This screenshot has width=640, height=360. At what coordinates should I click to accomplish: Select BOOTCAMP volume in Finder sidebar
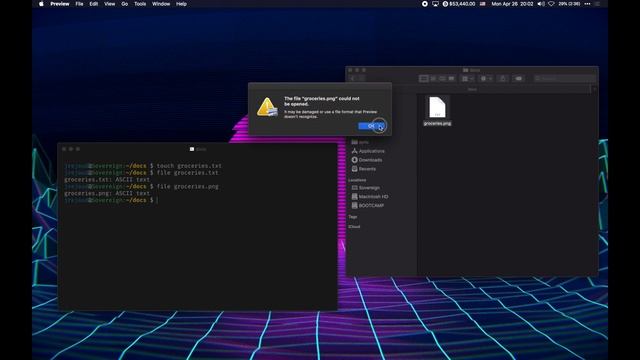coord(367,206)
